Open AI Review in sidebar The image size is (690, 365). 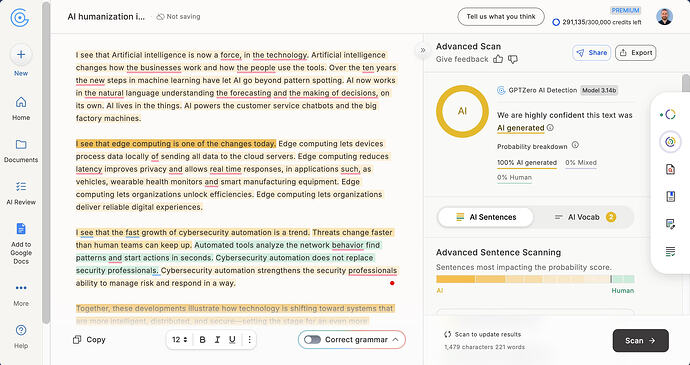[x=21, y=193]
